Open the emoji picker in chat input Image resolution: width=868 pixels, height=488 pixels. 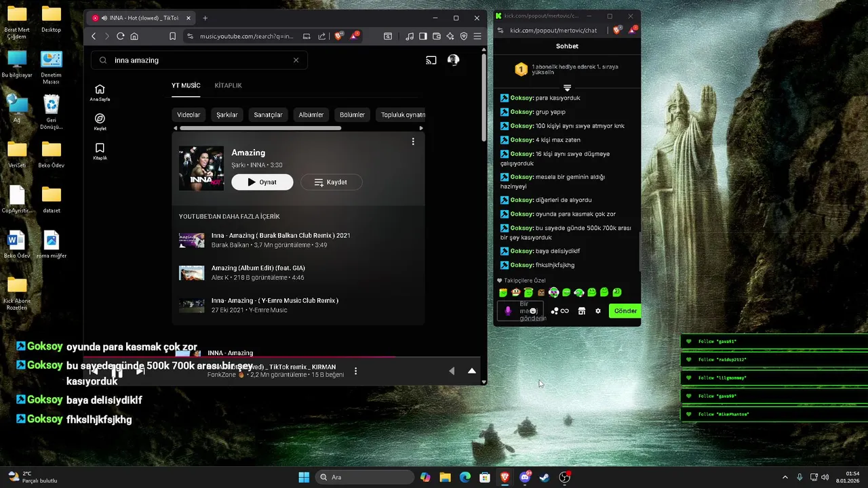point(534,311)
